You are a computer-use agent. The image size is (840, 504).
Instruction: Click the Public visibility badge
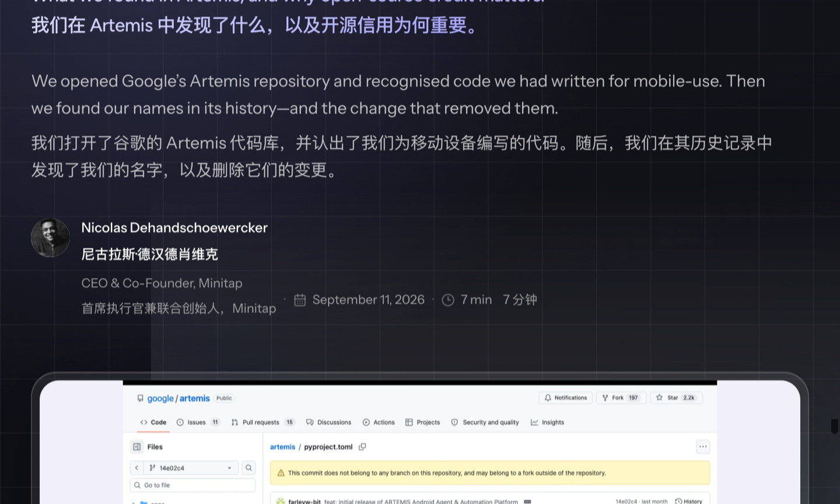tap(224, 398)
